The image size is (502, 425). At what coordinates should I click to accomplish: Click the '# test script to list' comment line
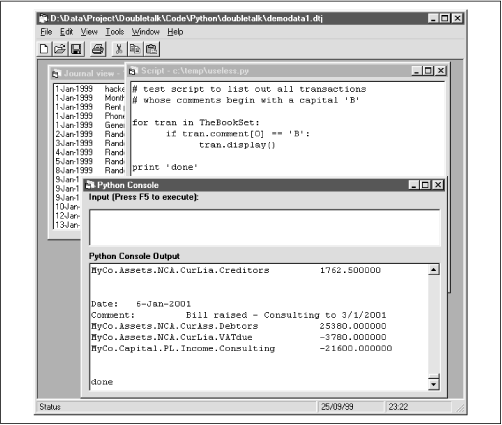249,89
